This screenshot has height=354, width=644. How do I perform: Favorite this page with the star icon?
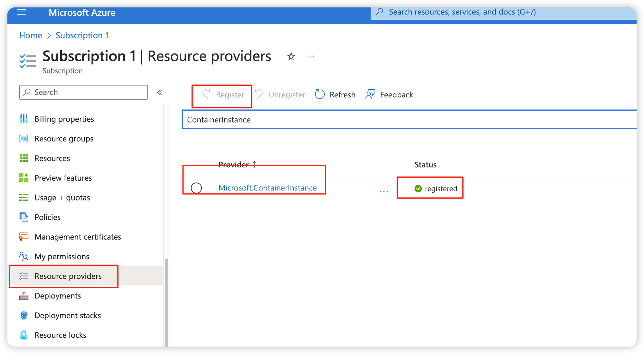[291, 56]
